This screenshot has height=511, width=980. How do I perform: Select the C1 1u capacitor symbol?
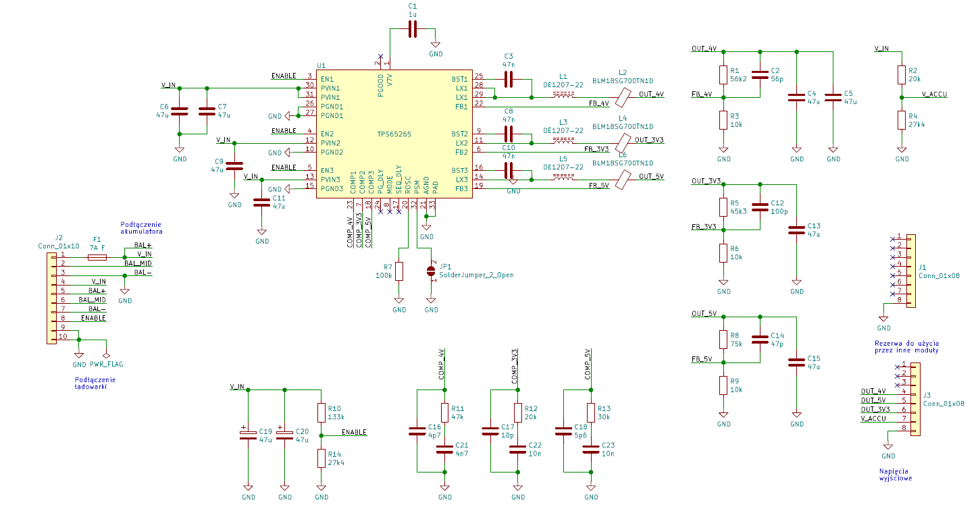click(x=413, y=29)
